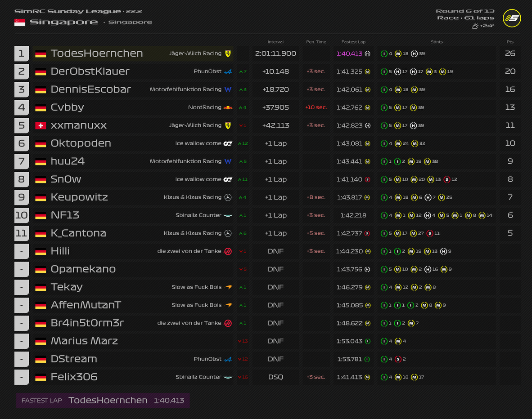The width and height of the screenshot is (532, 419).
Task: Click the Red Bull logo beside NordRacing
Action: (229, 107)
